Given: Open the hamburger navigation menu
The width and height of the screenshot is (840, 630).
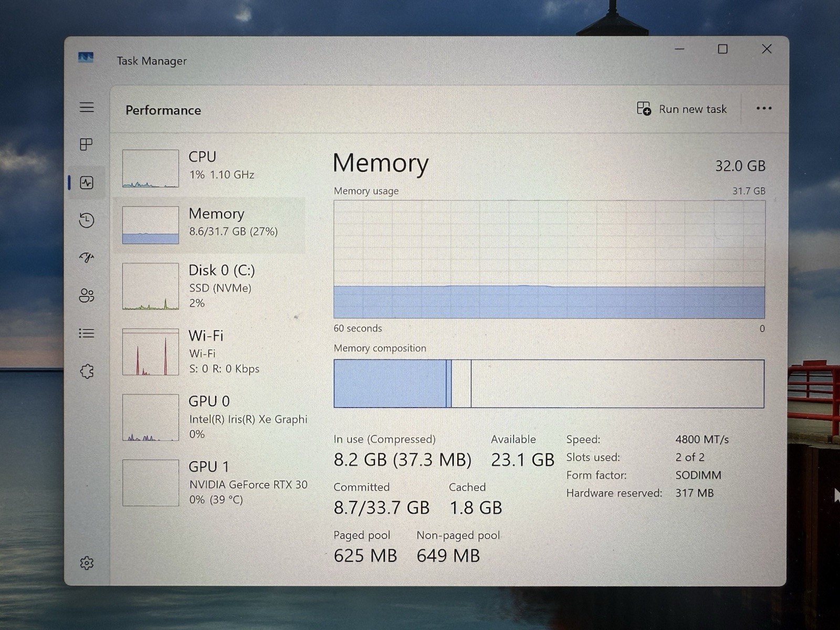Looking at the screenshot, I should click(x=87, y=107).
